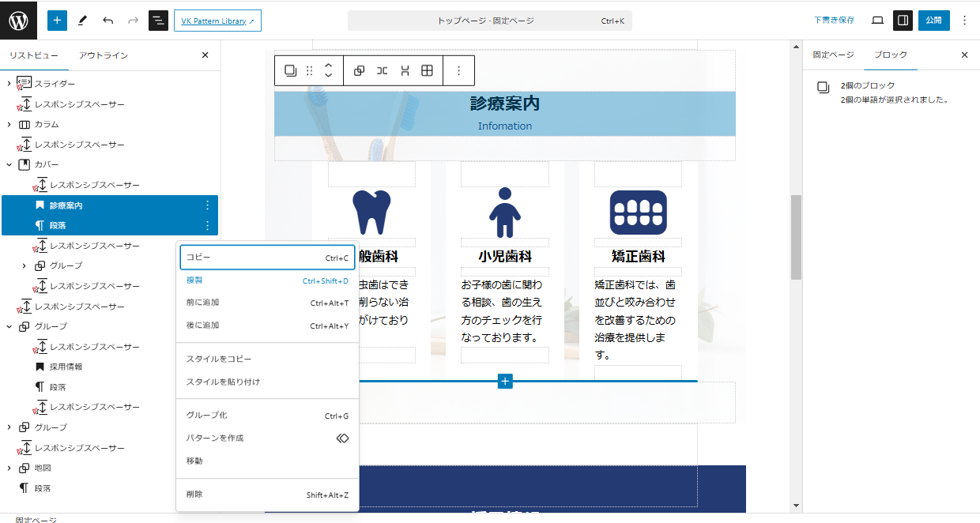Click the Grid layout icon in block toolbar
The height and width of the screenshot is (523, 980).
tap(427, 71)
